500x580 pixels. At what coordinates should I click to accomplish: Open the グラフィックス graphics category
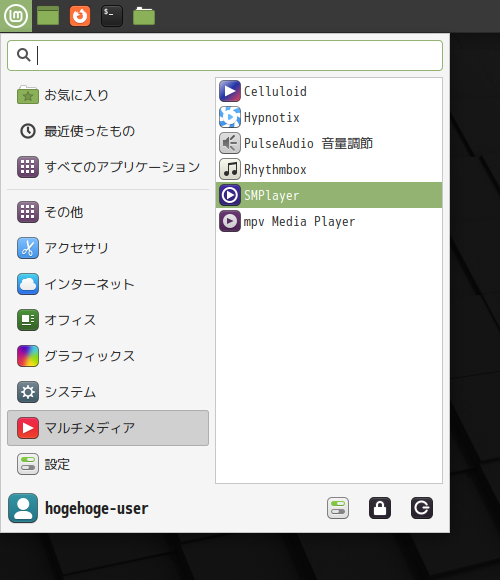(x=108, y=356)
